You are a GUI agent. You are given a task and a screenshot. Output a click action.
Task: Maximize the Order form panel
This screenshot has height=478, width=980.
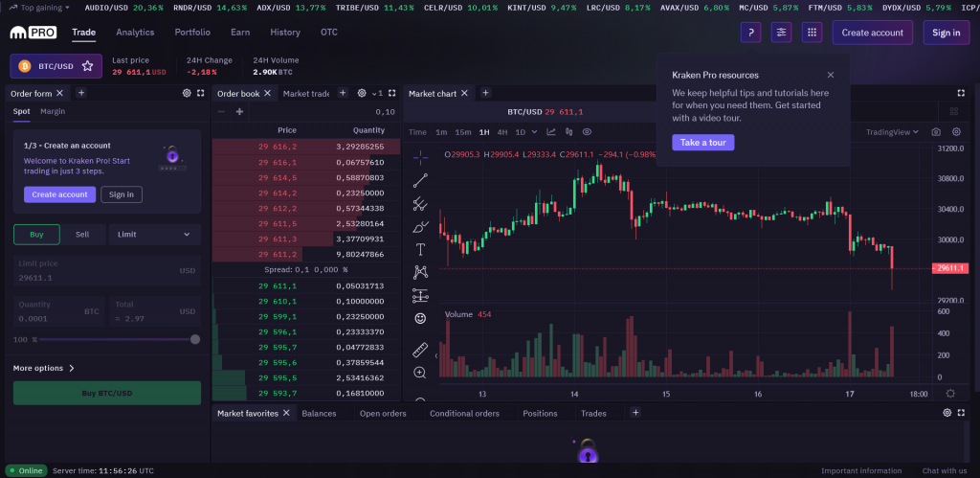(x=201, y=93)
